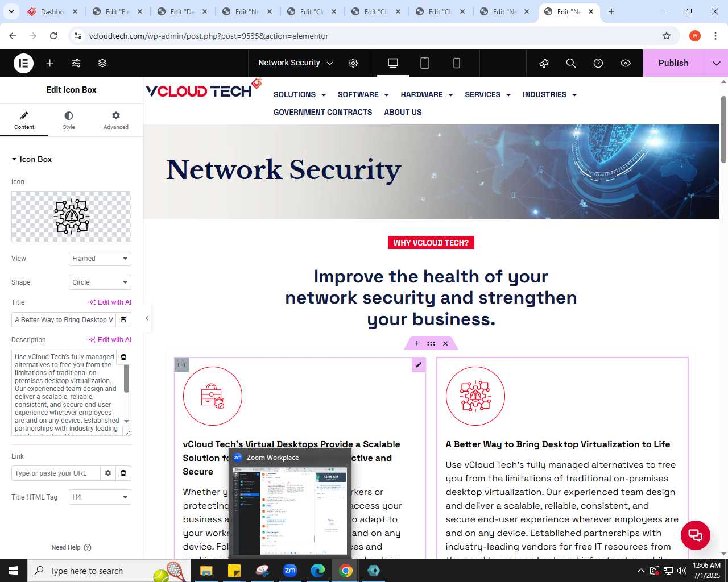Image resolution: width=728 pixels, height=582 pixels.
Task: Switch to Tablet responsive view
Action: [425, 63]
